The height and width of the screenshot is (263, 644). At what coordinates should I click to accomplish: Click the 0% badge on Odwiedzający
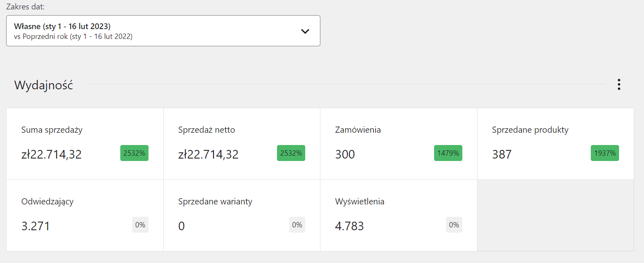(140, 225)
